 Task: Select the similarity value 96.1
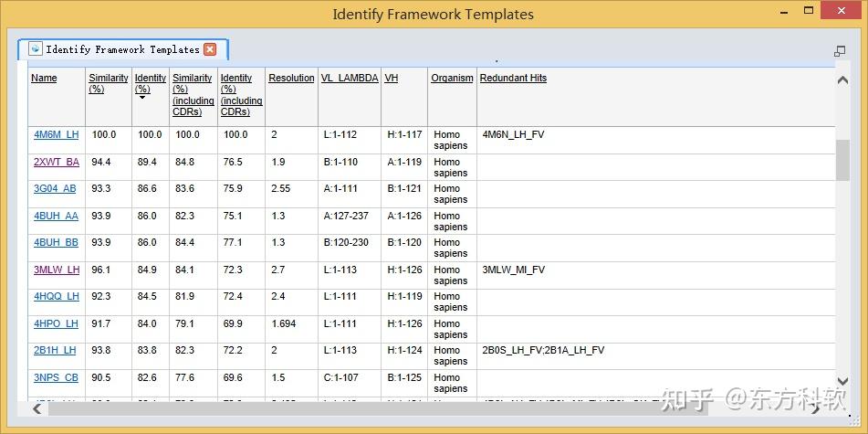[x=100, y=270]
